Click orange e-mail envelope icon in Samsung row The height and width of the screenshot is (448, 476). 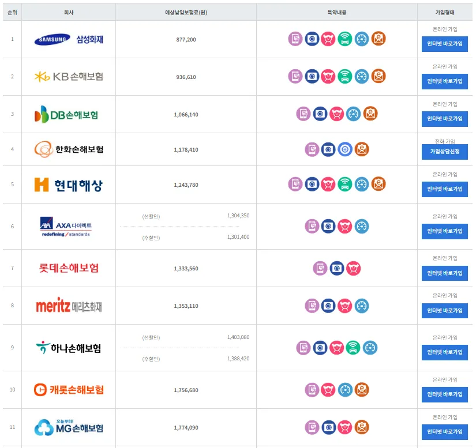pos(378,39)
